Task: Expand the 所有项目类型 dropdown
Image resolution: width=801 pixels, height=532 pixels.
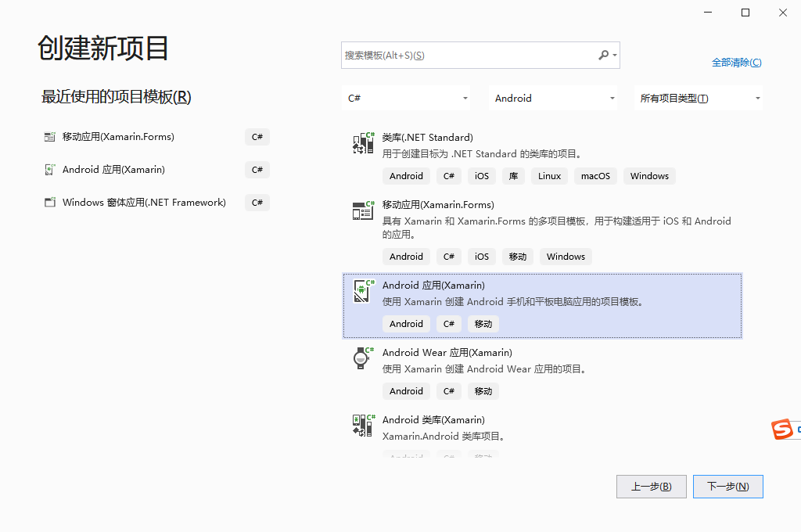Action: coord(699,98)
